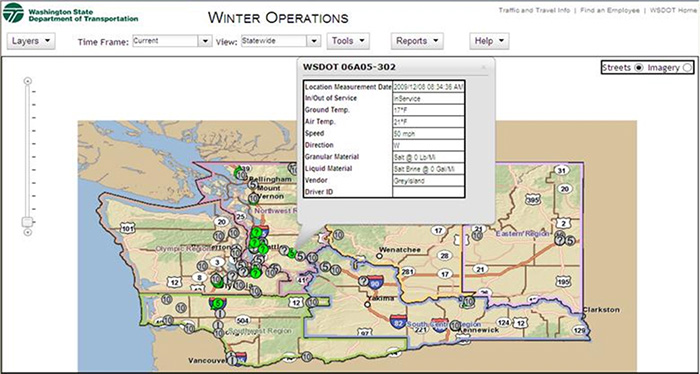Image resolution: width=700 pixels, height=374 pixels.
Task: Click the Time Frame field showing Current
Action: click(x=165, y=41)
